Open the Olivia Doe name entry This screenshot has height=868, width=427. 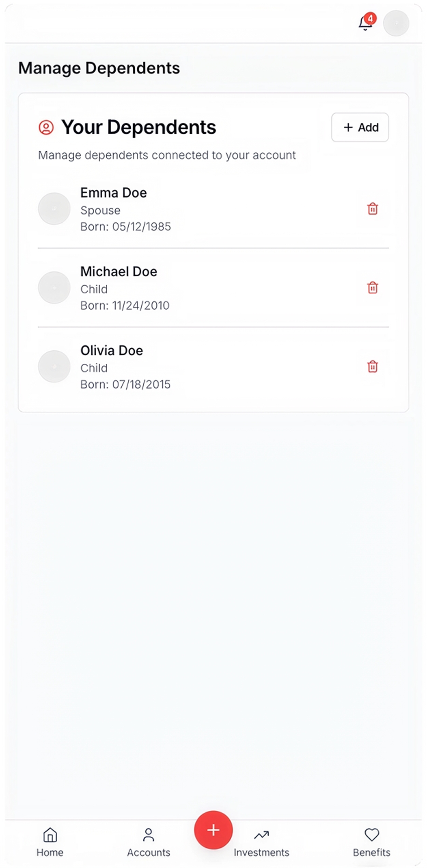(112, 350)
